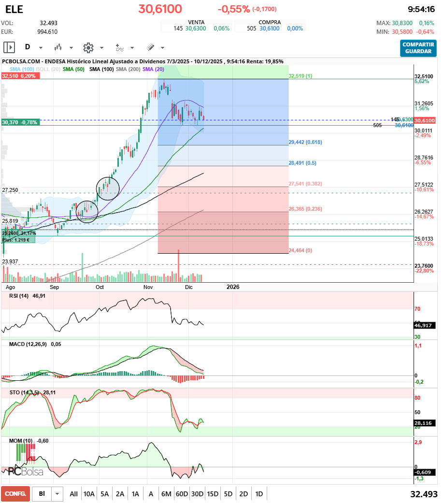This screenshot has height=504, width=444.
Task: Toggle the left side panel icon
Action: [x=9, y=47]
